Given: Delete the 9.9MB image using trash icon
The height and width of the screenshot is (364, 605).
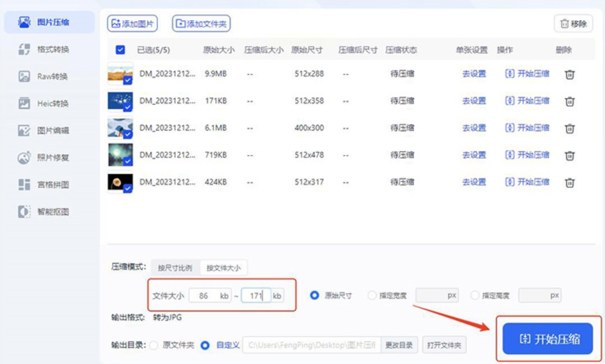Looking at the screenshot, I should [x=570, y=74].
